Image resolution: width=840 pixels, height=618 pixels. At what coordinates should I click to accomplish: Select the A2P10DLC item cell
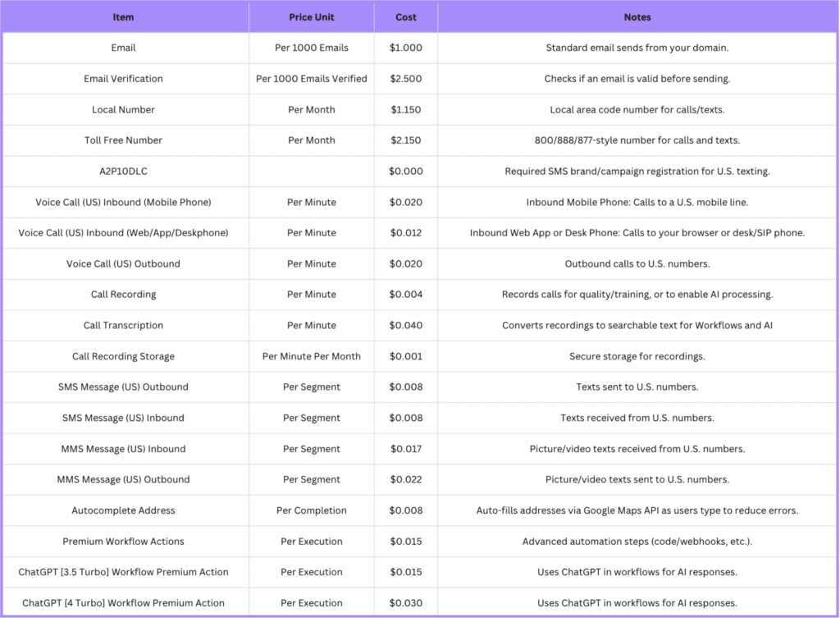[x=123, y=172]
